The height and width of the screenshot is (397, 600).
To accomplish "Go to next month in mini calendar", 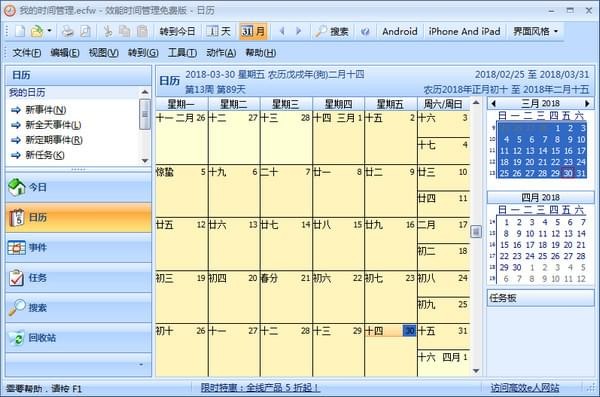I will 587,103.
